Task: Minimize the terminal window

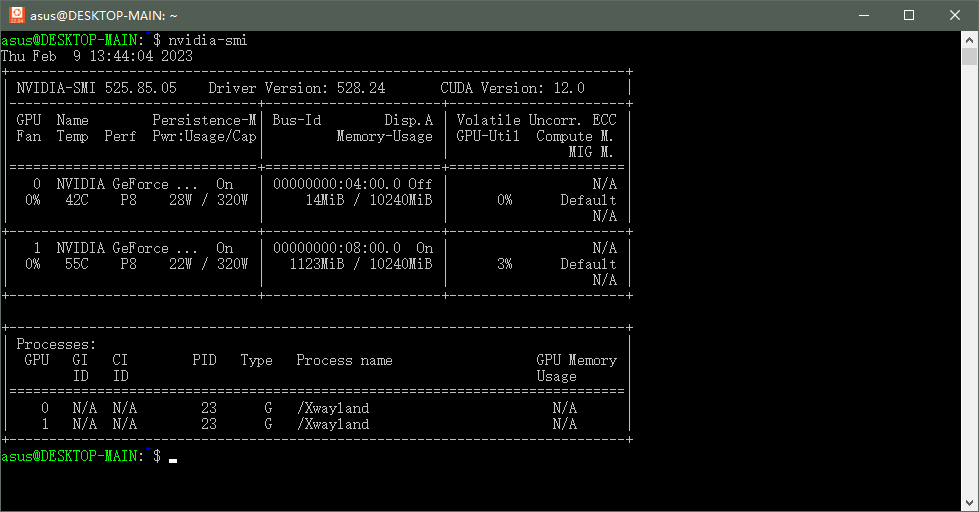Action: pos(863,15)
